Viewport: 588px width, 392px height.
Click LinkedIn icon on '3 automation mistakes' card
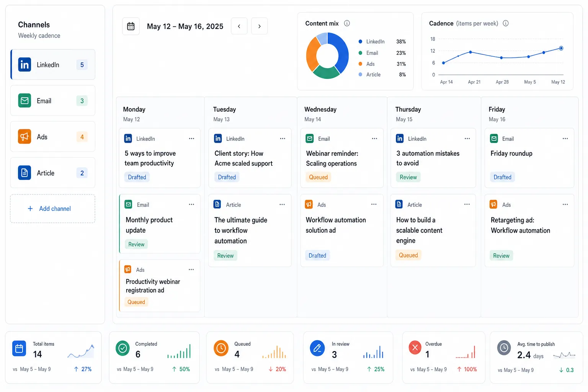click(x=400, y=139)
